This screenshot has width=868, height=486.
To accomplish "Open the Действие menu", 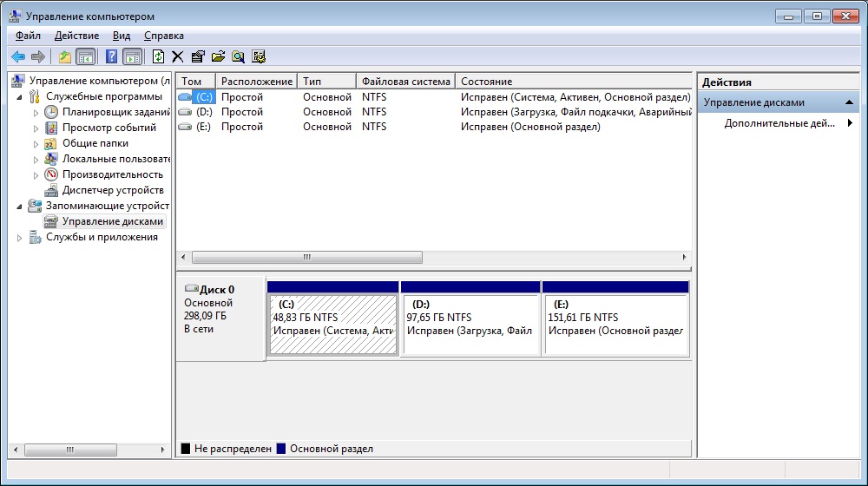I will (76, 36).
